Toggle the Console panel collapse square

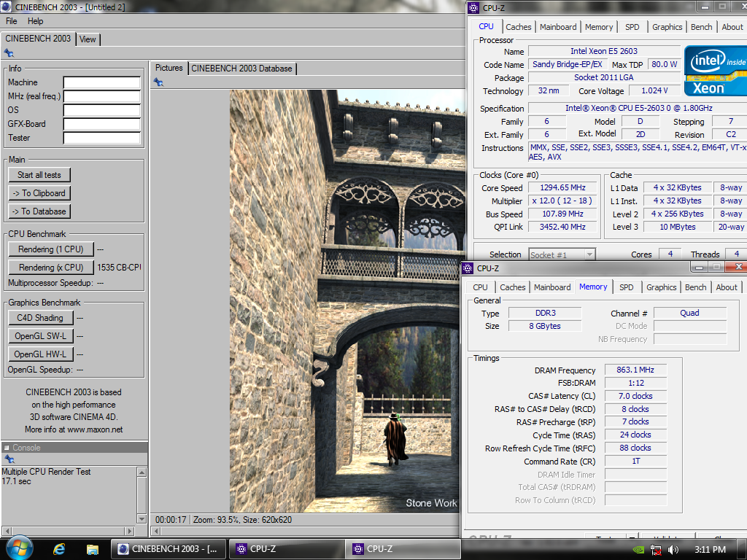[x=7, y=448]
